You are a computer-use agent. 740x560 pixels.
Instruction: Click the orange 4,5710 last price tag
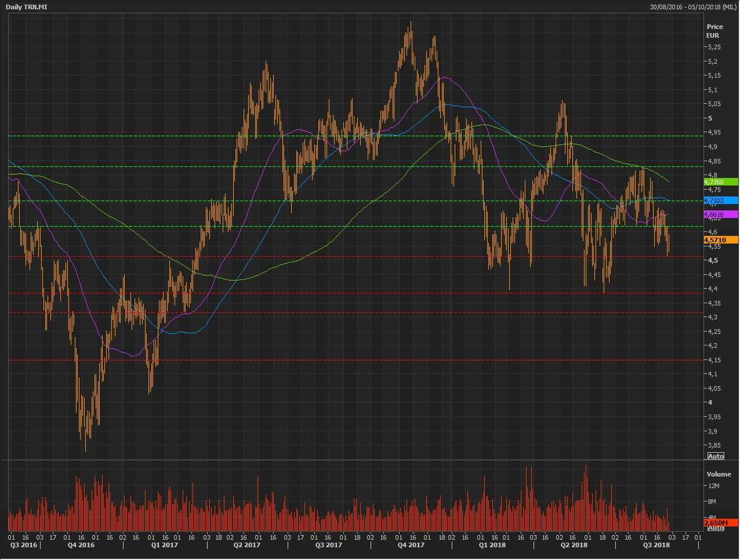[x=721, y=240]
